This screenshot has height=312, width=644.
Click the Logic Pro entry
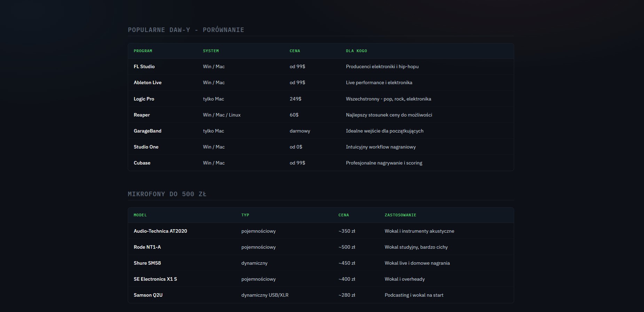click(144, 99)
